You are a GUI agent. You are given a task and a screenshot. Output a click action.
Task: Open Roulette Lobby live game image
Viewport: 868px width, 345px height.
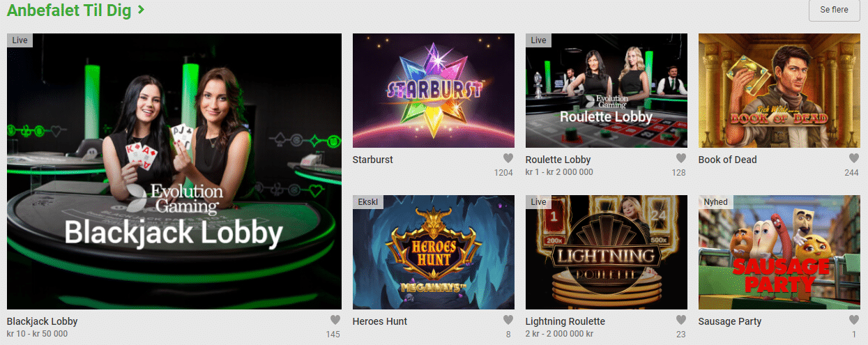click(x=607, y=91)
